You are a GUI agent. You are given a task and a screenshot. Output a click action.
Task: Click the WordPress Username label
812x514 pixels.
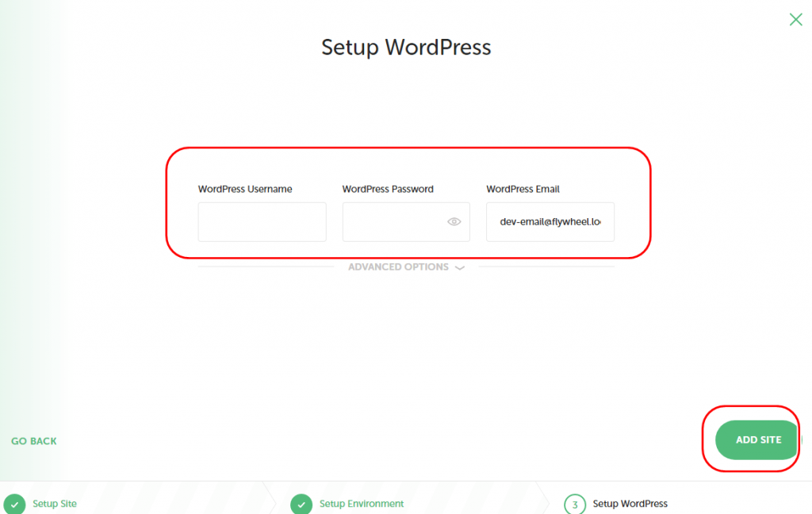245,189
